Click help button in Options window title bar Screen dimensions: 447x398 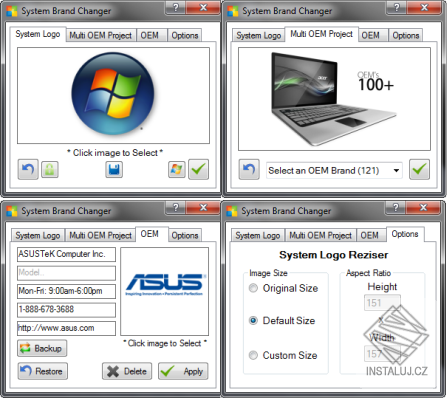[x=396, y=207]
